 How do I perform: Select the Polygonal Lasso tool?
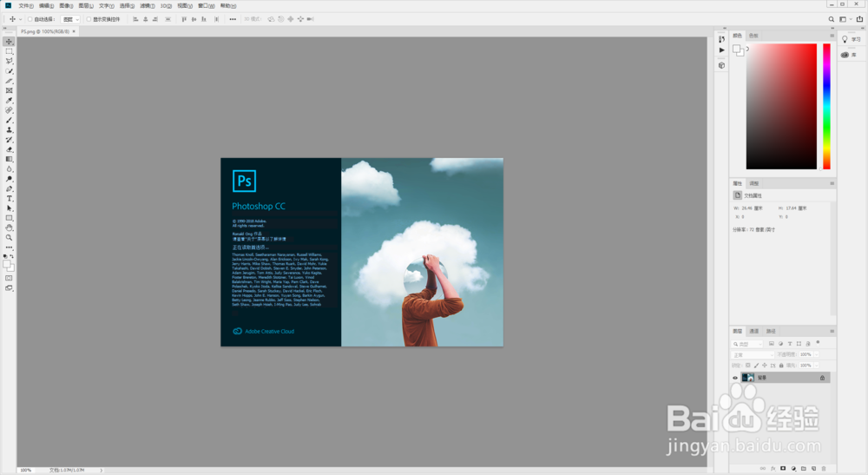tap(9, 62)
